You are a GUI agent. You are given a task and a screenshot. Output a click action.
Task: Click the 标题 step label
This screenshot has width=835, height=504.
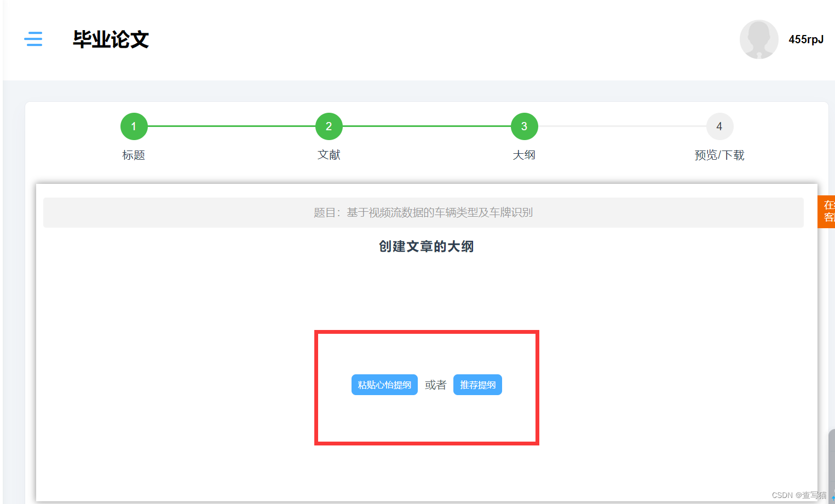click(134, 155)
